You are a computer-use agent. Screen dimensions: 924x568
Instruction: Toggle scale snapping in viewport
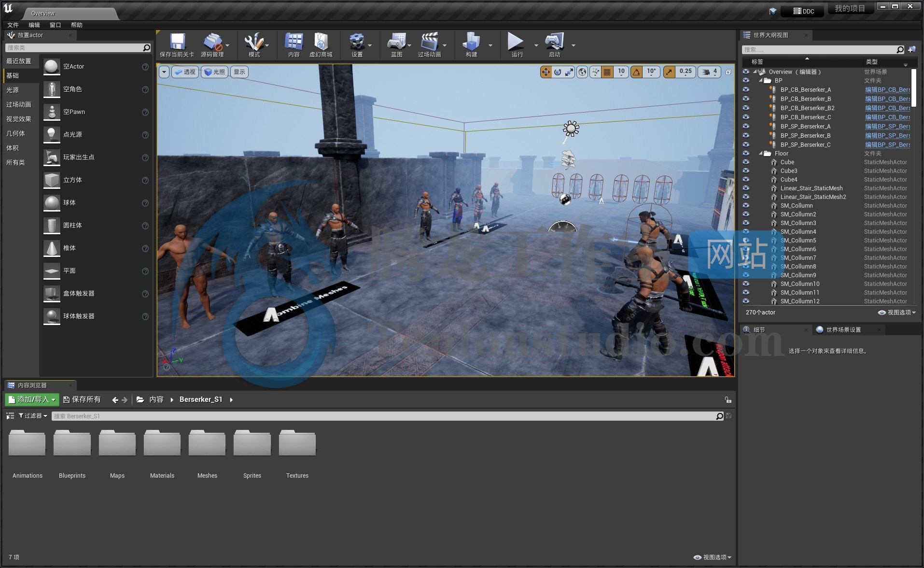point(669,72)
